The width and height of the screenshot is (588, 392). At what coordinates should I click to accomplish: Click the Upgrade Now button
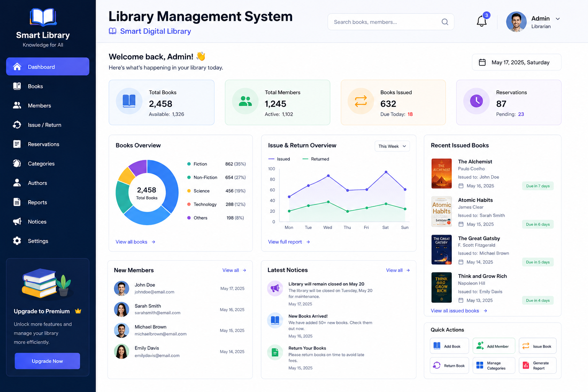pos(47,361)
